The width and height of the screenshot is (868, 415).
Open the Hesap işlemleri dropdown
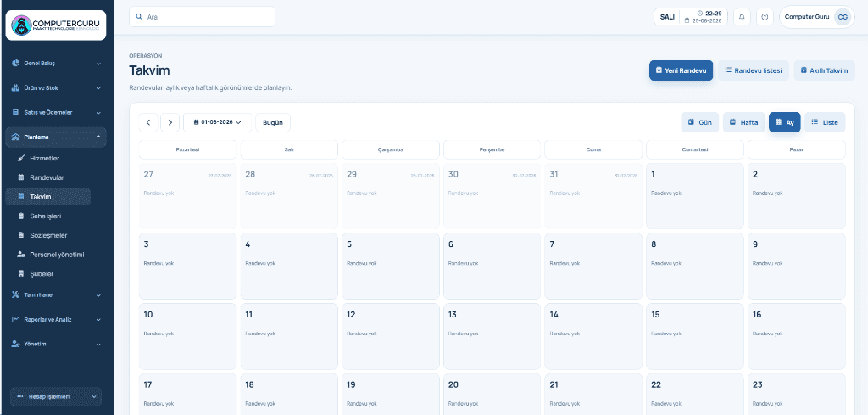[x=56, y=396]
